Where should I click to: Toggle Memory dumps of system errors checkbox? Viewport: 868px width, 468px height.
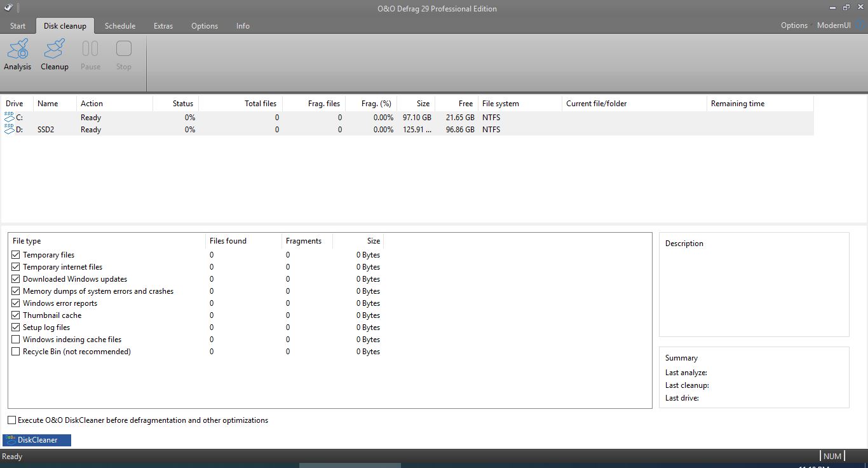pos(16,291)
